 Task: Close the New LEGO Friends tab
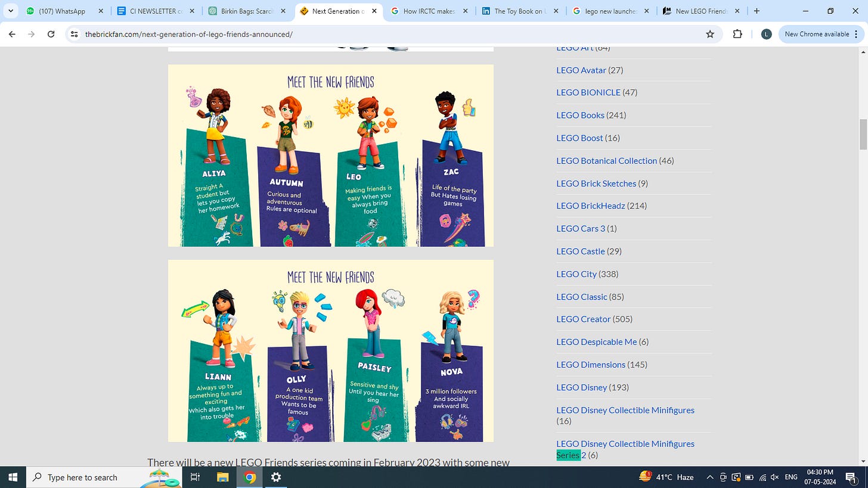(x=737, y=11)
